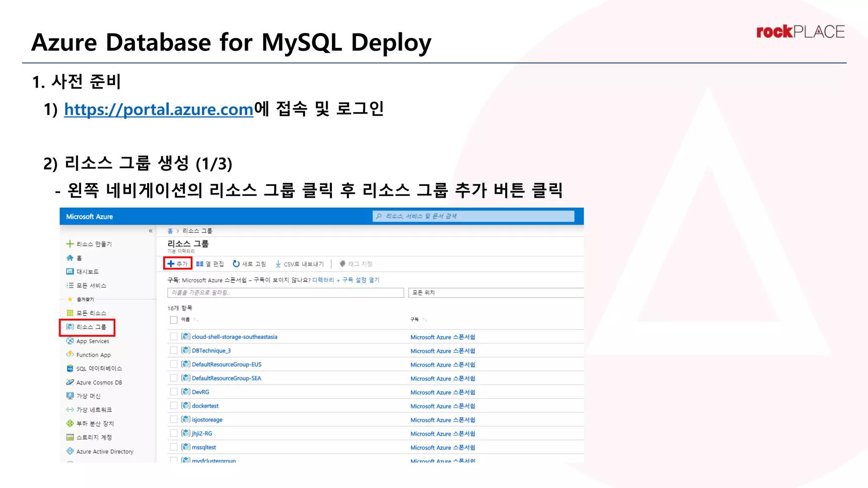Open isjostoreage resource group
The height and width of the screenshot is (488, 868).
click(207, 420)
